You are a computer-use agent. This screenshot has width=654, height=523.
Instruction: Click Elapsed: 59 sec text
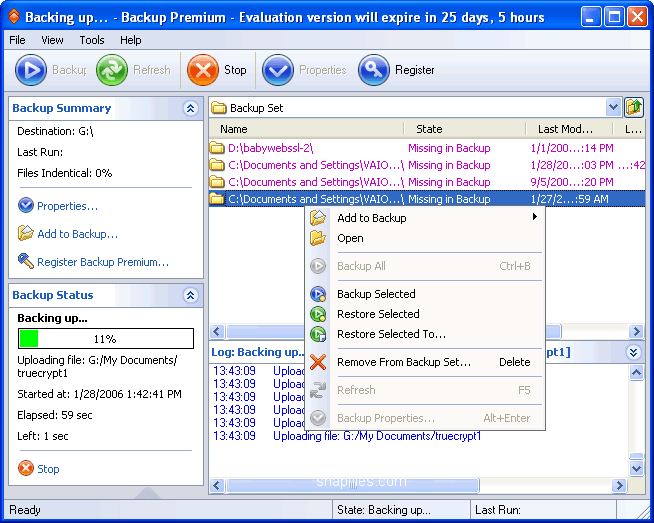pos(55,415)
